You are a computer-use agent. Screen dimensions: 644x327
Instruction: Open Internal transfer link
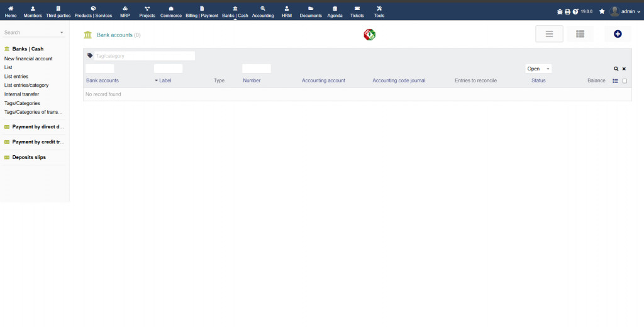pyautogui.click(x=22, y=94)
